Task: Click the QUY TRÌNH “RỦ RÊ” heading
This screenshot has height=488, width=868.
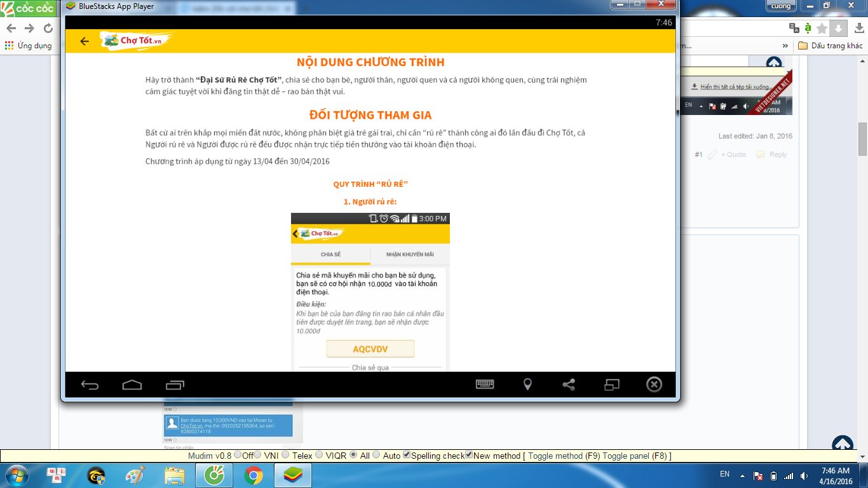Action: click(x=370, y=184)
